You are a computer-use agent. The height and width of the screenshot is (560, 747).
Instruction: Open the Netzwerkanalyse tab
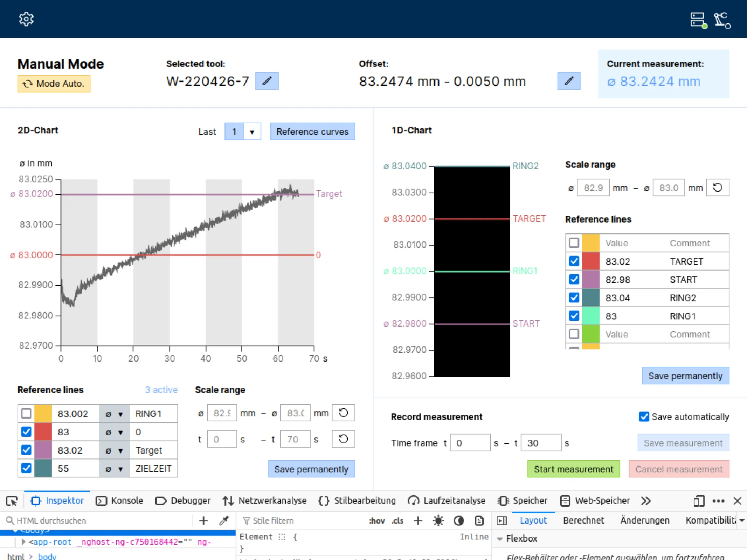(x=264, y=501)
